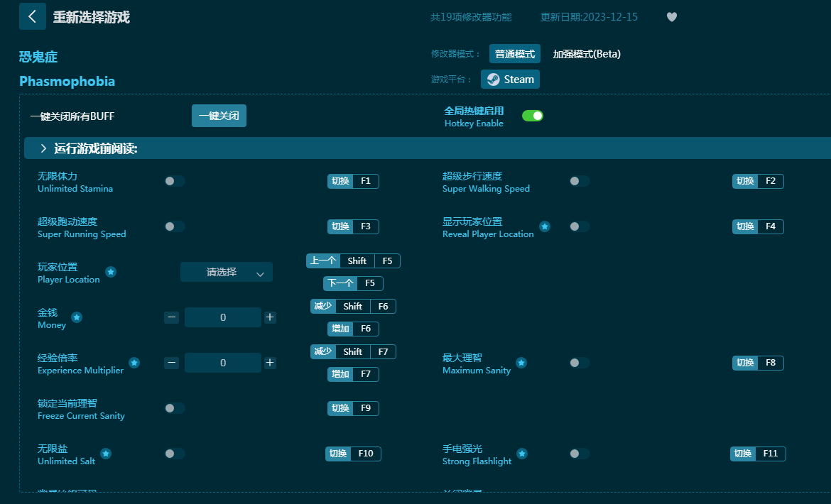
Task: Click star icon next to Player Location
Action: [110, 272]
